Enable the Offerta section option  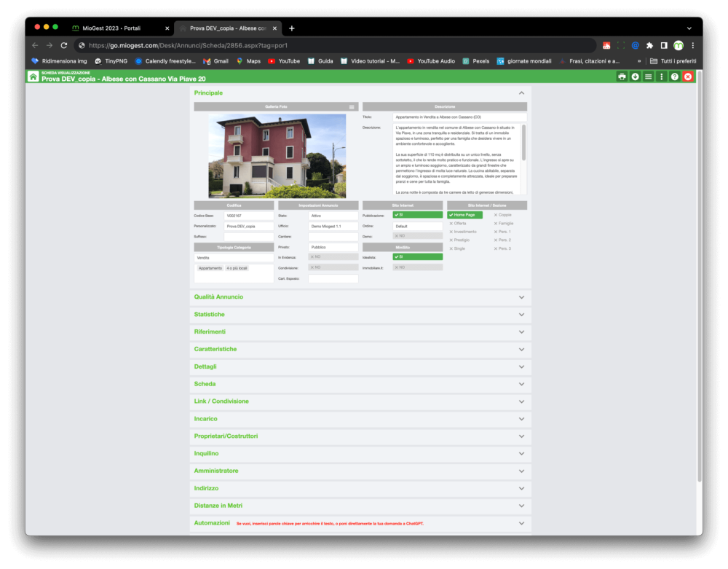point(458,224)
